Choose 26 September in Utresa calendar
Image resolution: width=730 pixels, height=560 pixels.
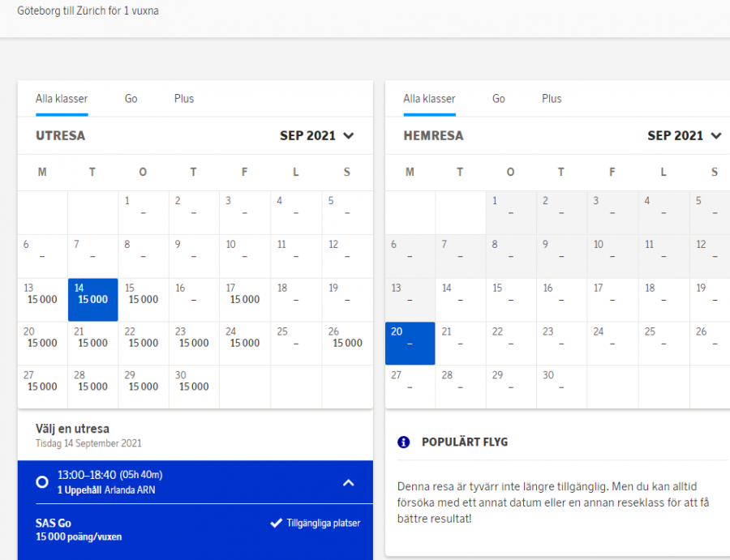click(346, 344)
